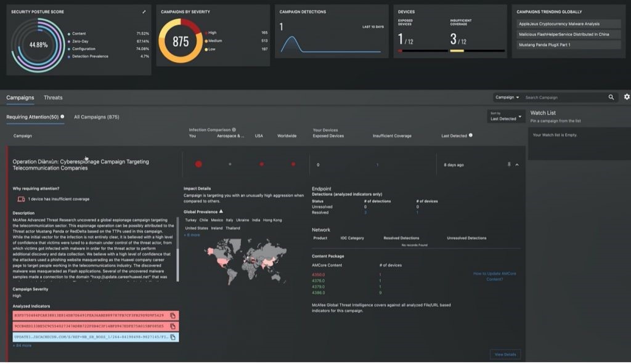Click AMCore content version 4376.0
This screenshot has height=364, width=631.
319,281
